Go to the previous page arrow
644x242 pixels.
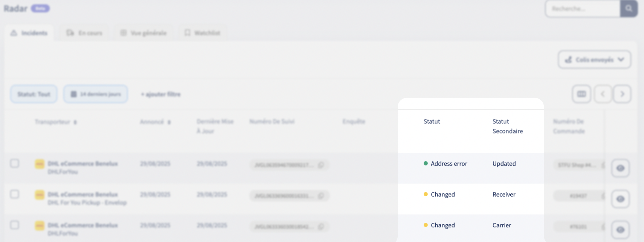coord(603,94)
